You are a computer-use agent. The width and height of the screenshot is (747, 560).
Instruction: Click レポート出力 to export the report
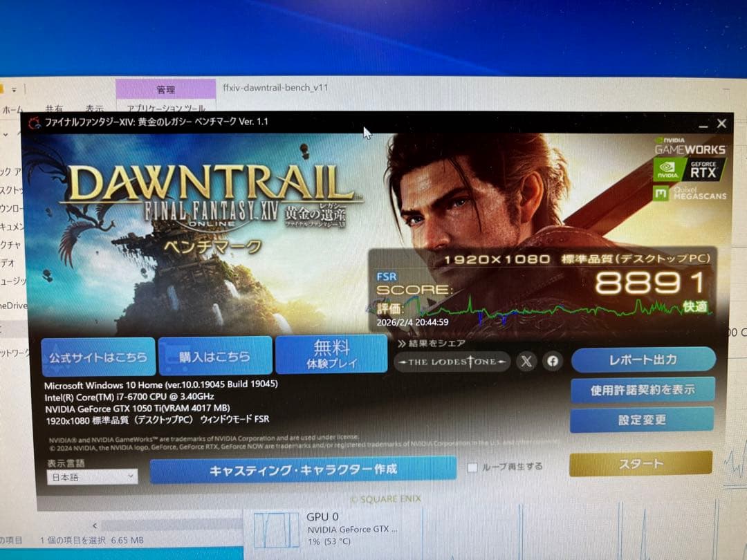pyautogui.click(x=644, y=359)
